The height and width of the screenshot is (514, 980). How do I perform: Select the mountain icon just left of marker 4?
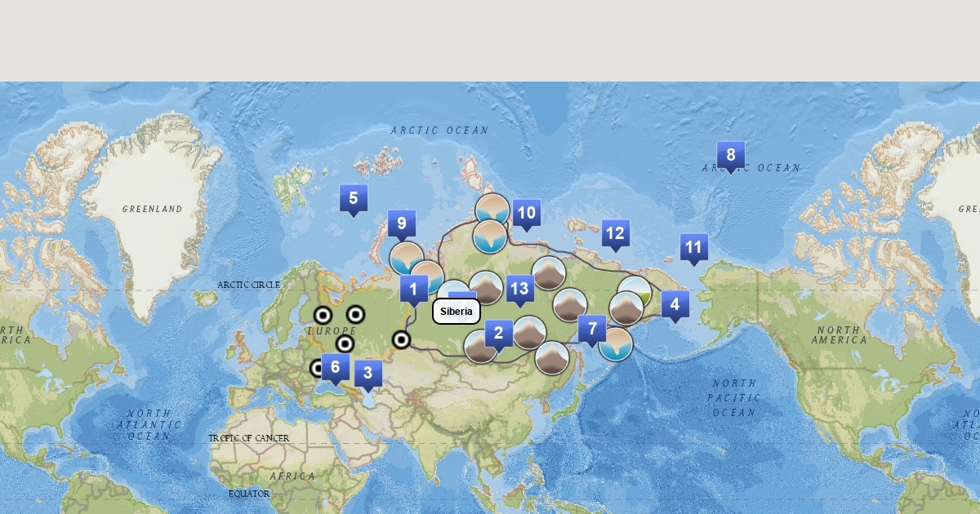point(626,308)
